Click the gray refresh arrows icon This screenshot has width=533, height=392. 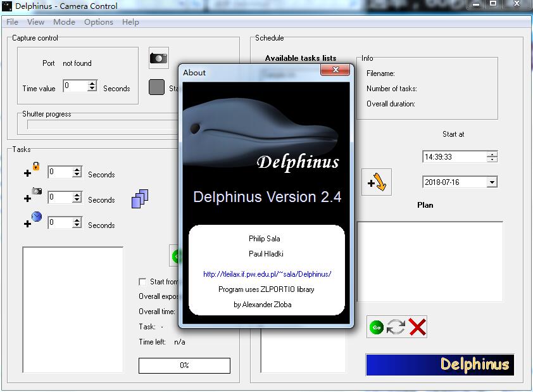point(396,327)
